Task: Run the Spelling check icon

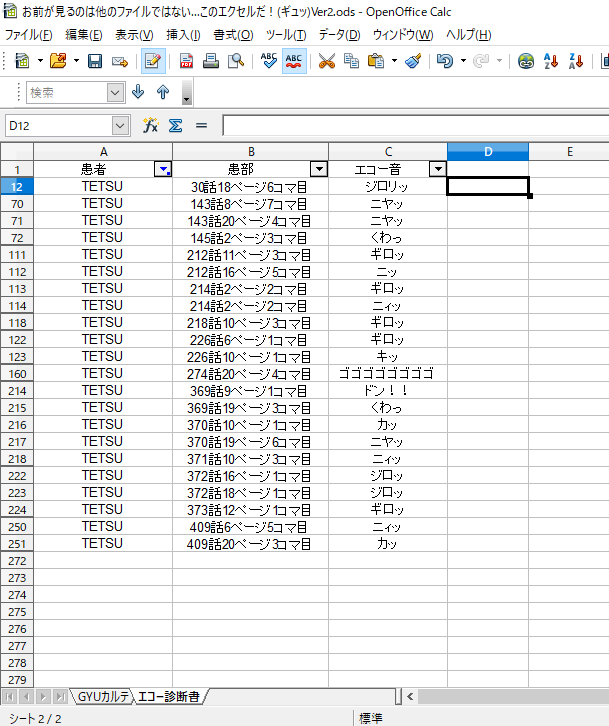Action: [269, 61]
